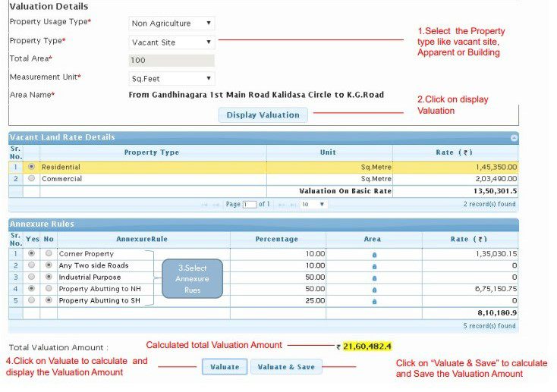Select the Residential radio button
This screenshot has width=557, height=392.
(x=31, y=166)
